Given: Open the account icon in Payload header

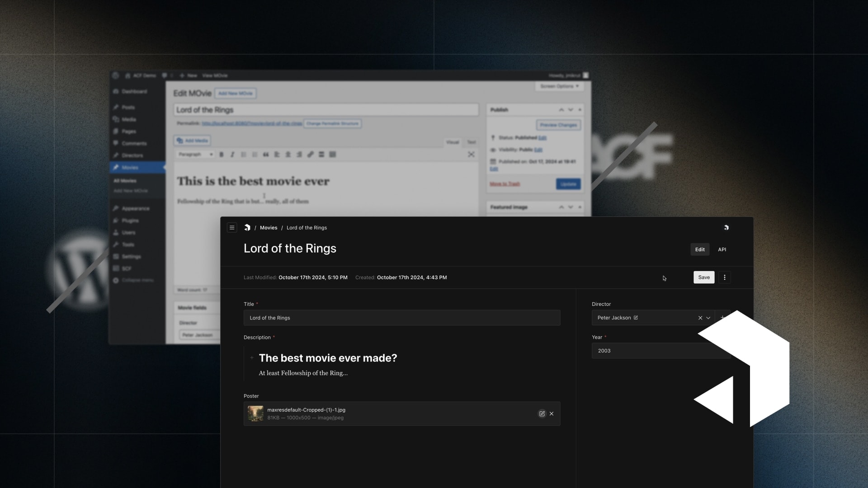Looking at the screenshot, I should [x=726, y=228].
